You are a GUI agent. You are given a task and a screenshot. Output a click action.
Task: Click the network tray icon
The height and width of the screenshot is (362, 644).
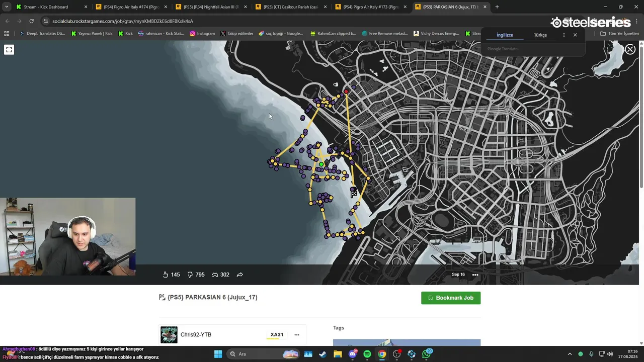click(x=602, y=354)
